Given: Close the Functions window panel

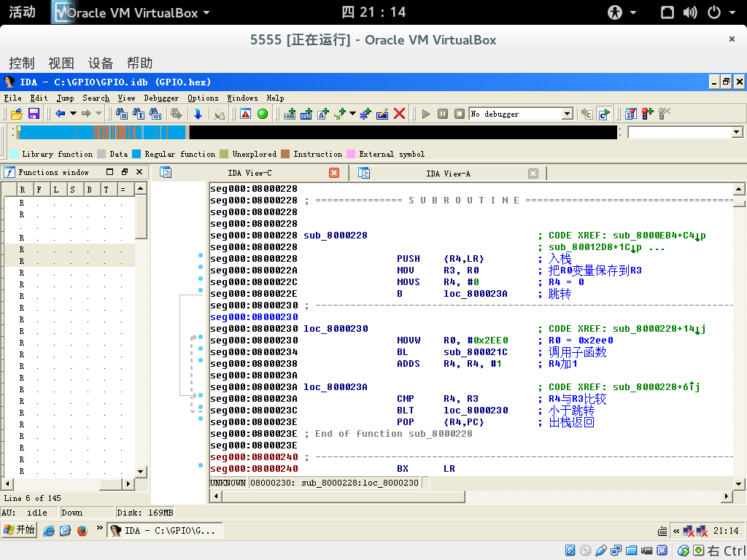Looking at the screenshot, I should click(139, 172).
